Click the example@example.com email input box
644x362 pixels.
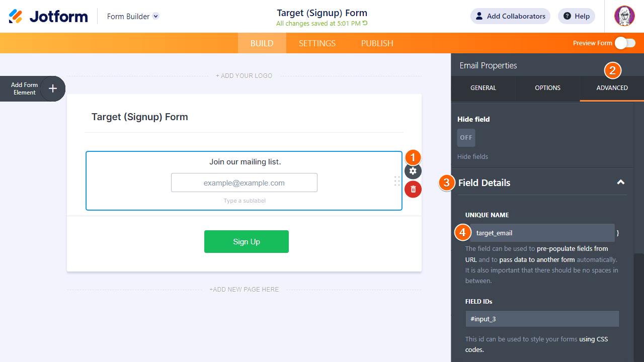[x=244, y=183]
